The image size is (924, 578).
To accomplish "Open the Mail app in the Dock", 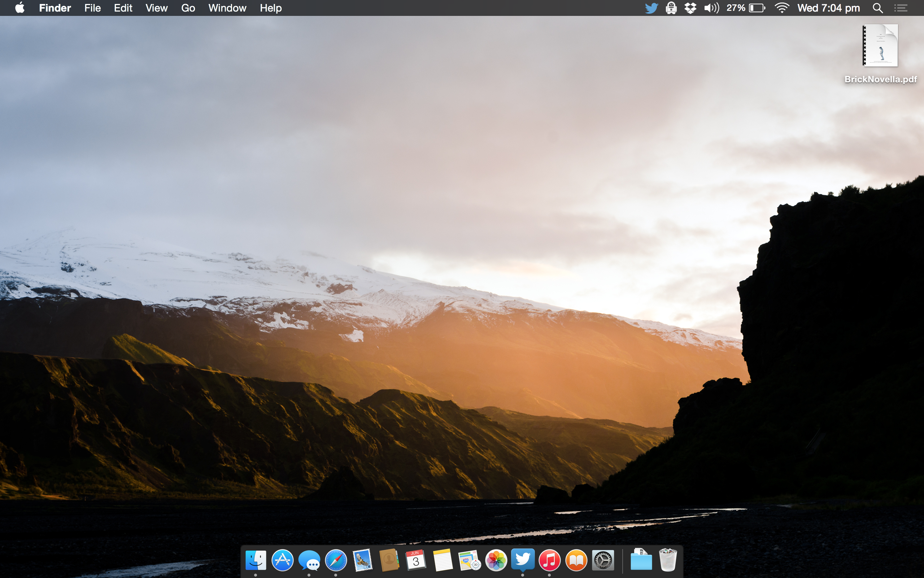I will [x=362, y=560].
